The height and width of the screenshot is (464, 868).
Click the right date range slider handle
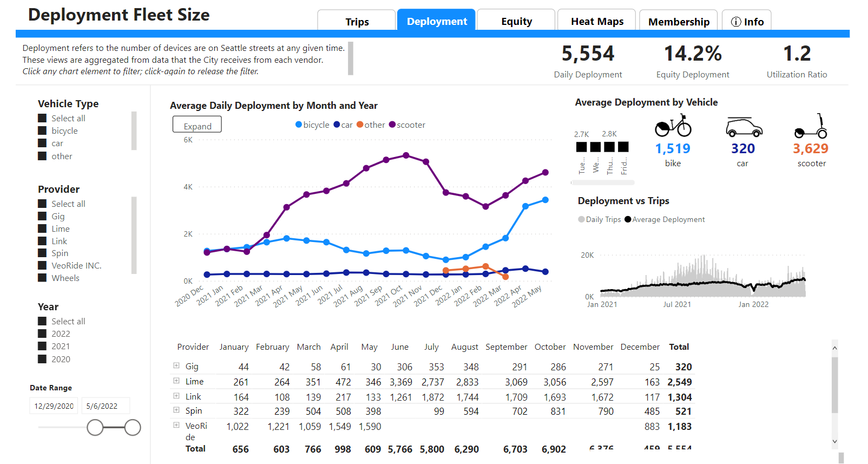click(x=133, y=428)
